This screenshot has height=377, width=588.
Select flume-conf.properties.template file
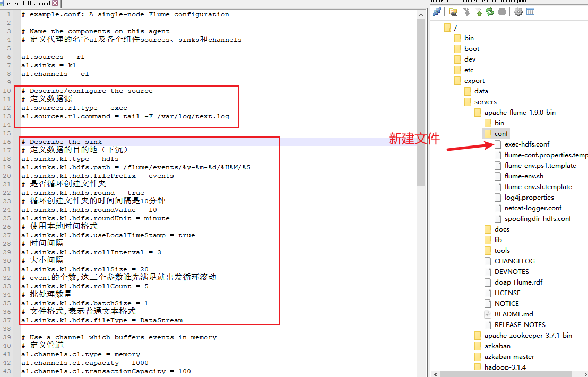click(x=546, y=155)
